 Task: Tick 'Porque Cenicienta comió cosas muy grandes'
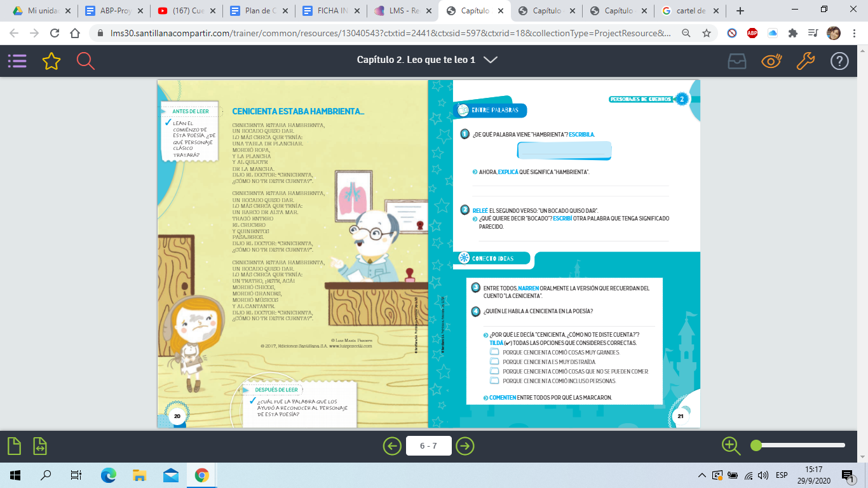pos(494,352)
